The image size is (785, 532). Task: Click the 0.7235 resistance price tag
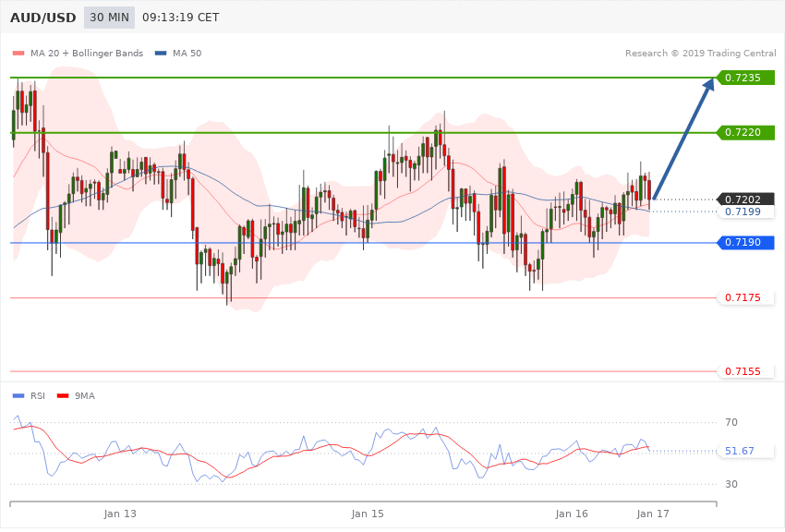click(x=745, y=78)
